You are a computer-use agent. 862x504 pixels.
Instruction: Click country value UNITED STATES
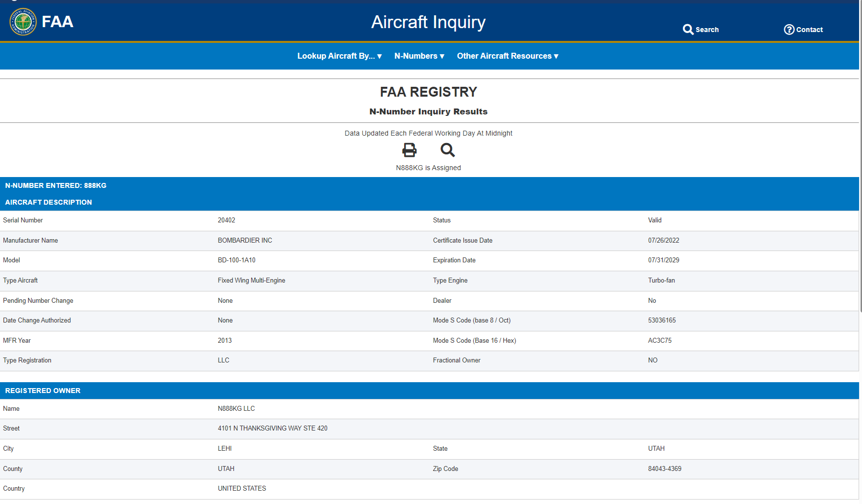[242, 489]
